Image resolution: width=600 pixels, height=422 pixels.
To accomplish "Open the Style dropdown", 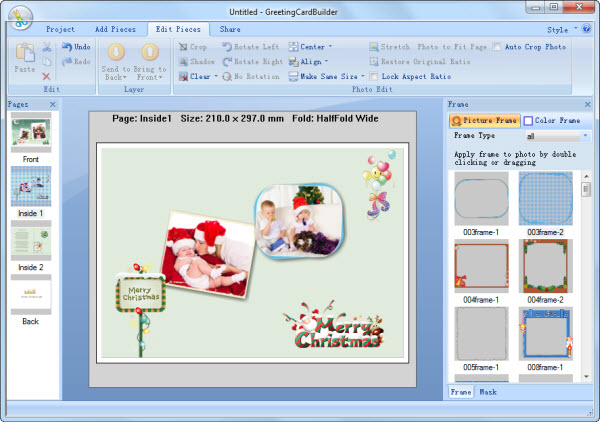I will (x=562, y=29).
